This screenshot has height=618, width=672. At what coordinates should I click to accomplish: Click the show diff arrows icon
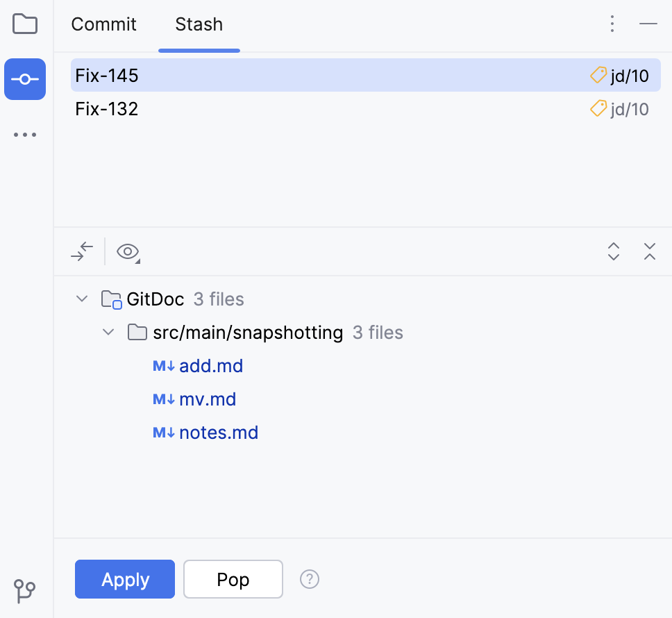(82, 251)
